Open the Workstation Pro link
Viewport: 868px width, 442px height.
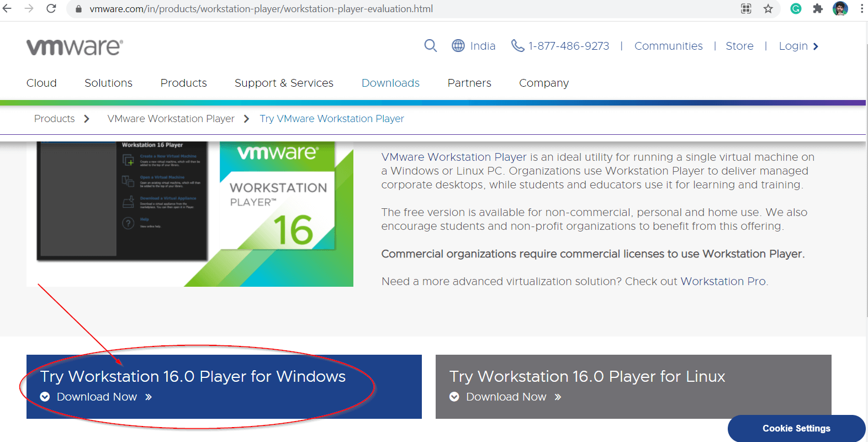point(723,281)
